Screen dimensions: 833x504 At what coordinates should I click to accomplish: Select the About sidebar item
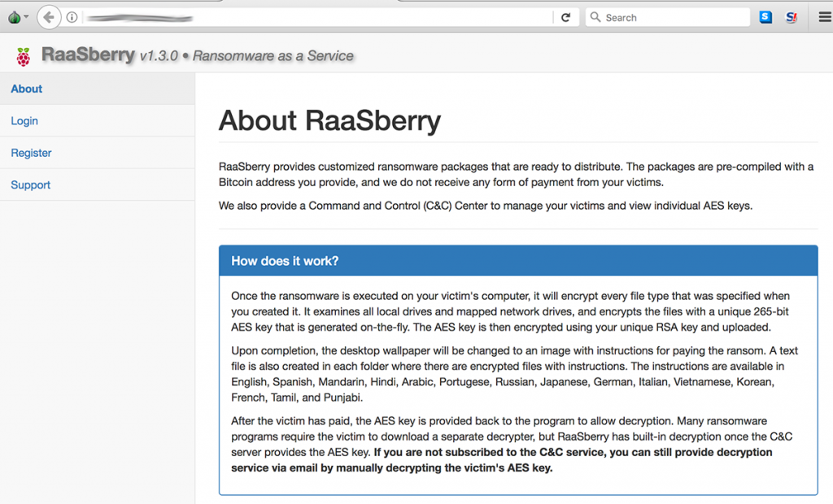coord(27,89)
